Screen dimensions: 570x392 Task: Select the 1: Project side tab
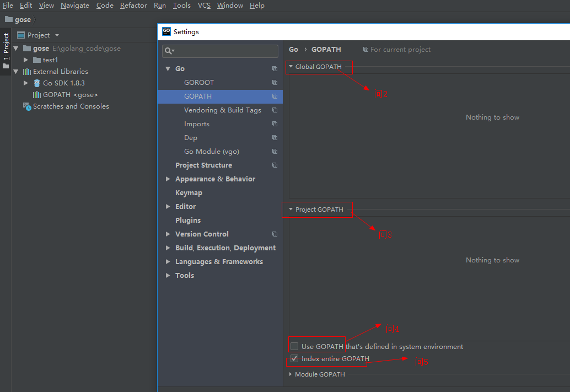(x=6, y=52)
